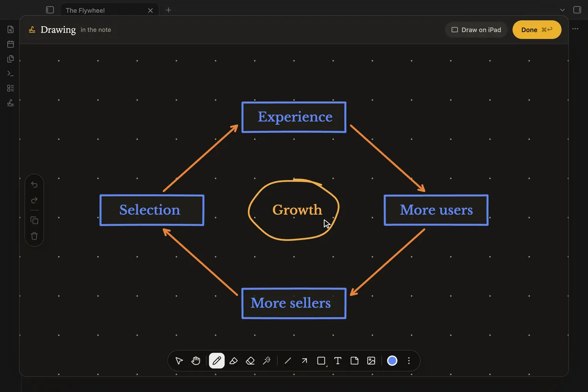Select the arrow tool
588x392 pixels.
[x=304, y=361]
